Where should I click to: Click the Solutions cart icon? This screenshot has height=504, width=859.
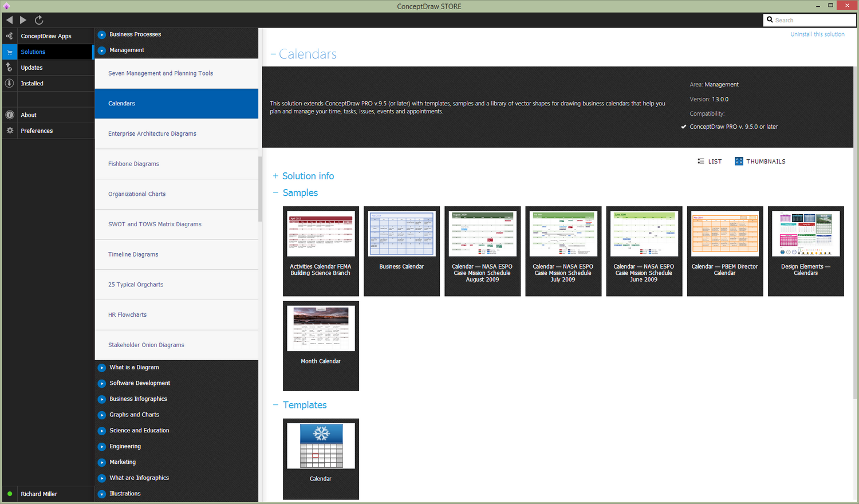coord(9,52)
